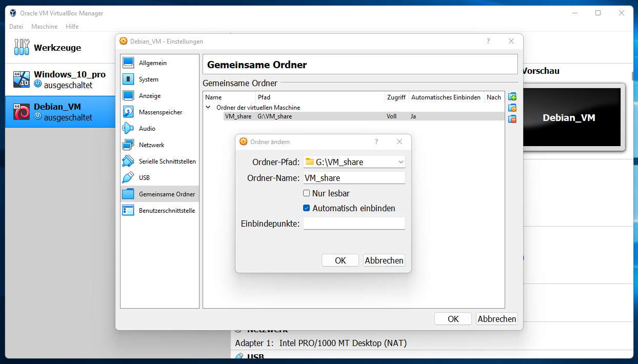Click Abbrechen in Ordner ändern dialog

(384, 260)
